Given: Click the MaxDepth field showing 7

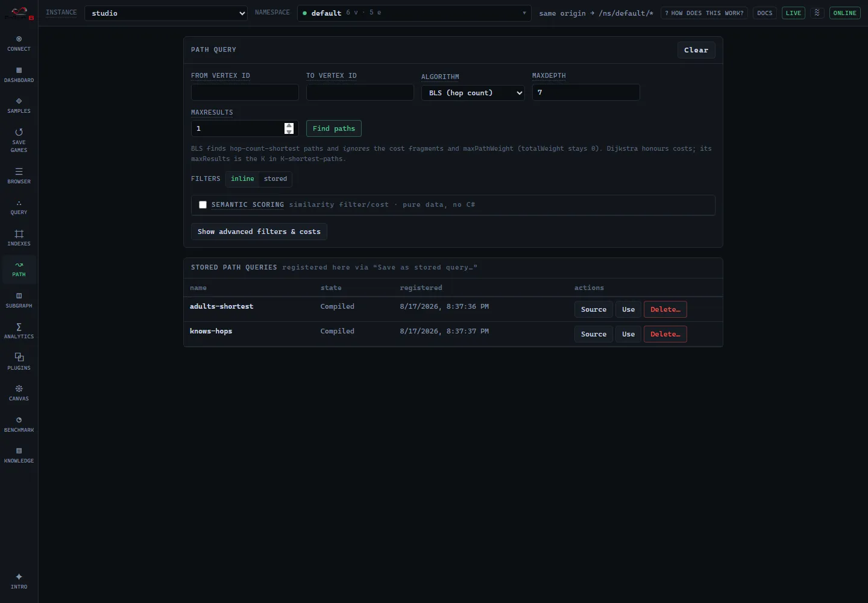Looking at the screenshot, I should (x=586, y=92).
